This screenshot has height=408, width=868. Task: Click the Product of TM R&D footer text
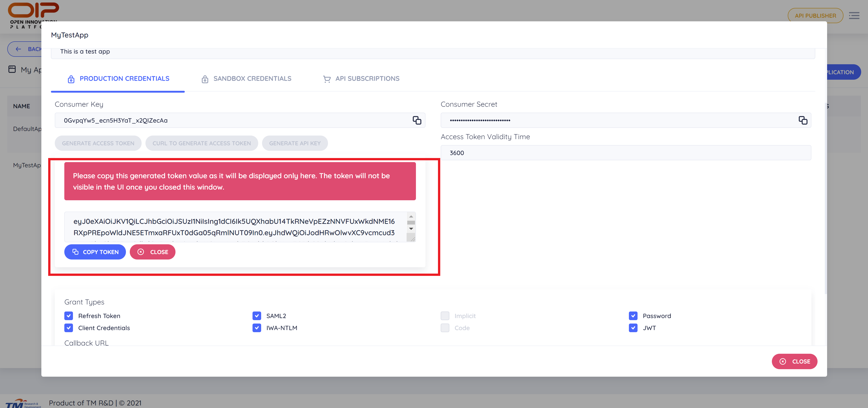pyautogui.click(x=95, y=403)
